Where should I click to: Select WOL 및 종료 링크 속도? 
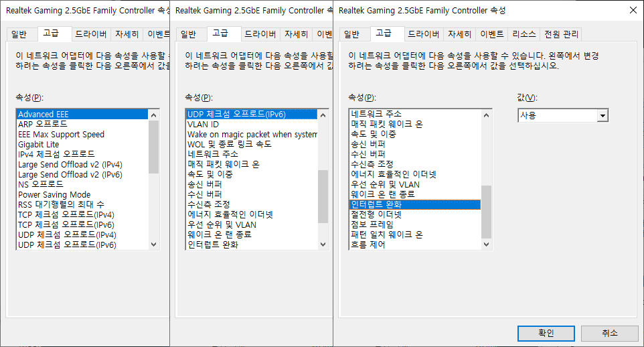pos(252,144)
